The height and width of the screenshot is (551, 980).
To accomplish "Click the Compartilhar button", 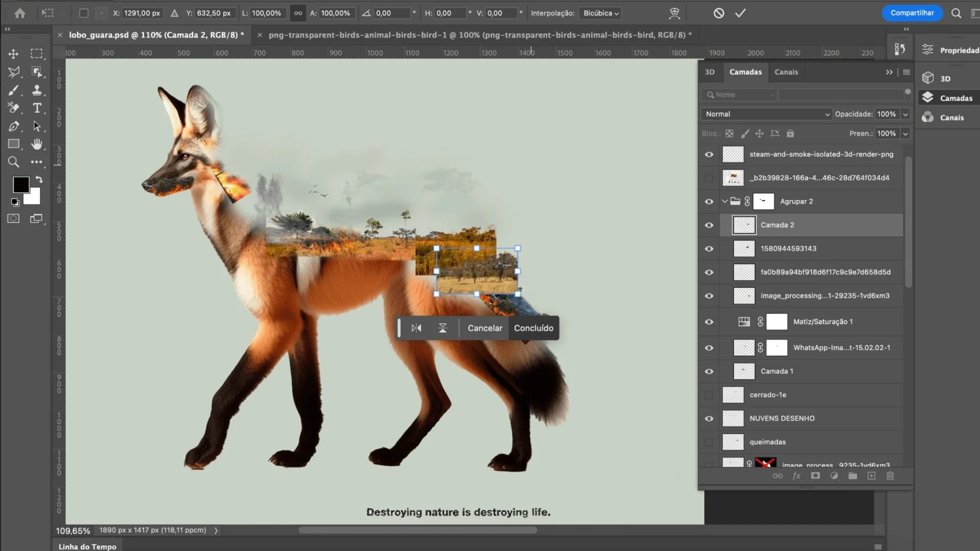I will 912,13.
